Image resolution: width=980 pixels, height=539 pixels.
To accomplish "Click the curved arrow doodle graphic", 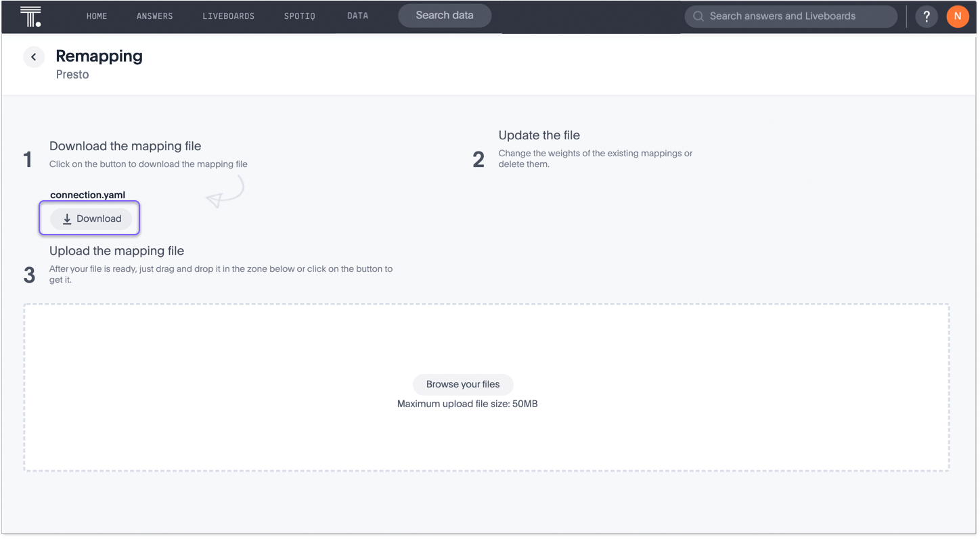I will tap(225, 193).
